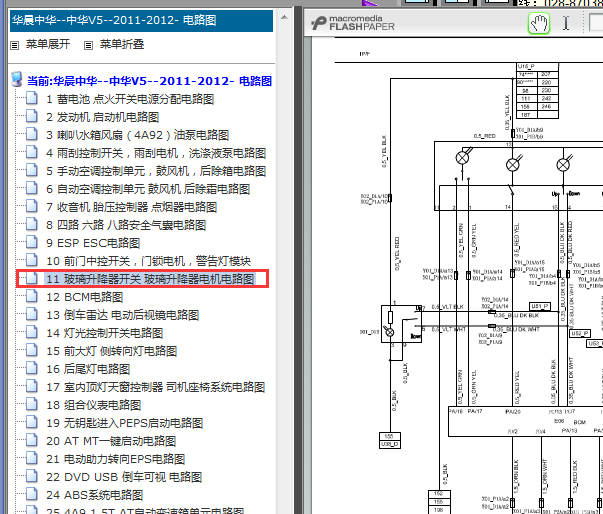Click the BCM module block in diagram
603x514 pixels.
(526, 421)
